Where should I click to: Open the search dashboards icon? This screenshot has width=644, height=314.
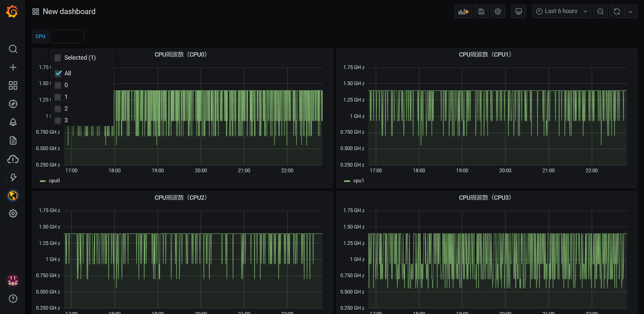tap(13, 49)
